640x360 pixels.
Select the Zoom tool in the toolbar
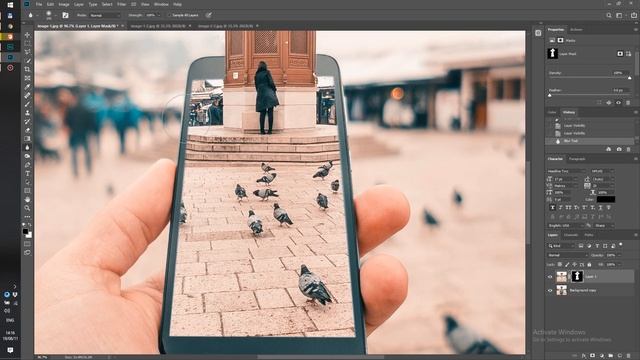pos(27,208)
